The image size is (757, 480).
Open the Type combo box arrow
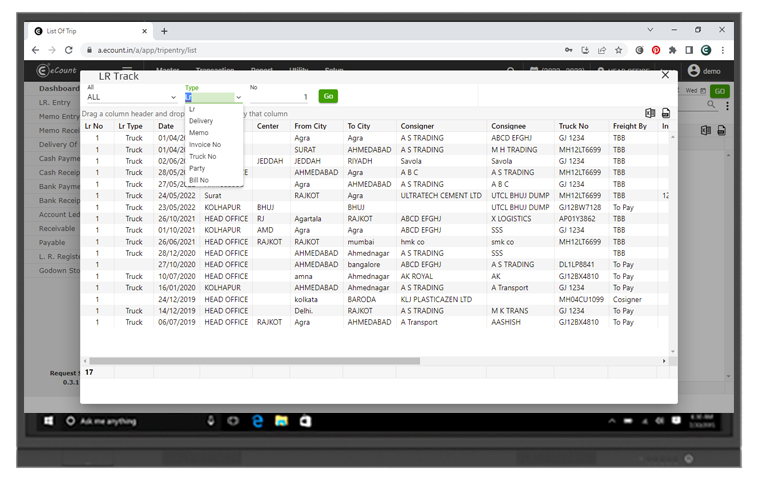coord(238,98)
